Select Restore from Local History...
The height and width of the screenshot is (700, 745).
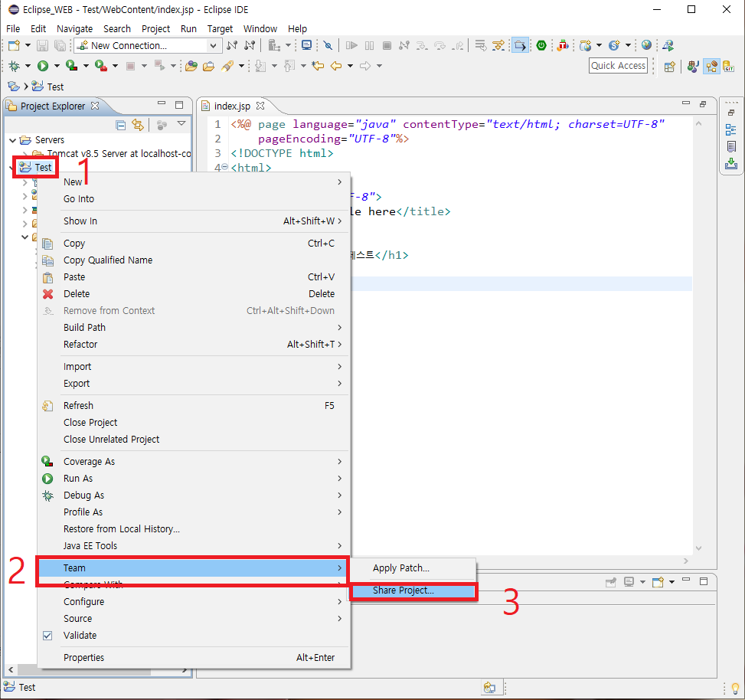(194, 529)
